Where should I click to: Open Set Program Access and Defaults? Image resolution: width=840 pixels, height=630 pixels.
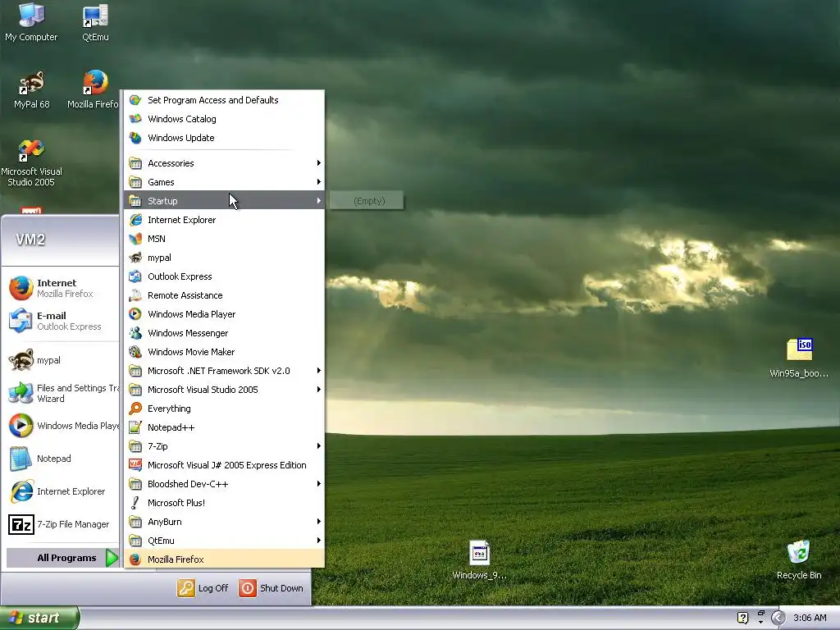[x=224, y=100]
